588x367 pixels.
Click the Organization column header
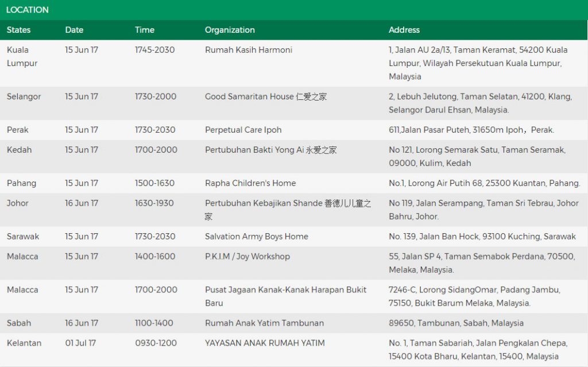230,30
